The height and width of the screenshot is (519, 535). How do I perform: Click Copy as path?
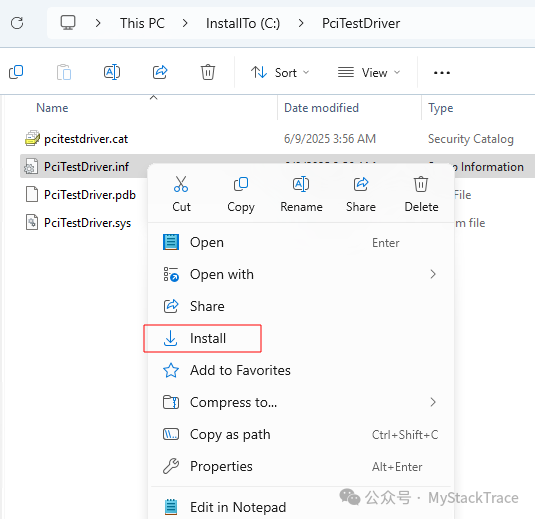(x=301, y=434)
